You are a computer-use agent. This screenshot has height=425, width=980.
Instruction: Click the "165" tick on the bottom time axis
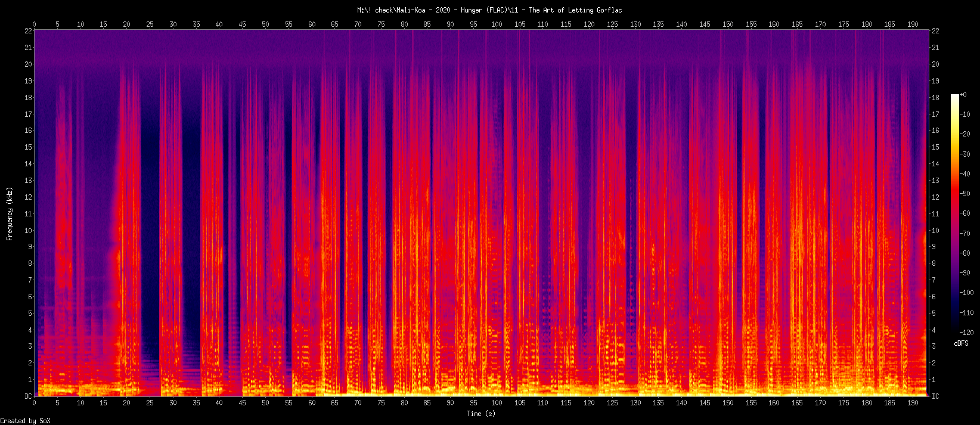(x=797, y=403)
